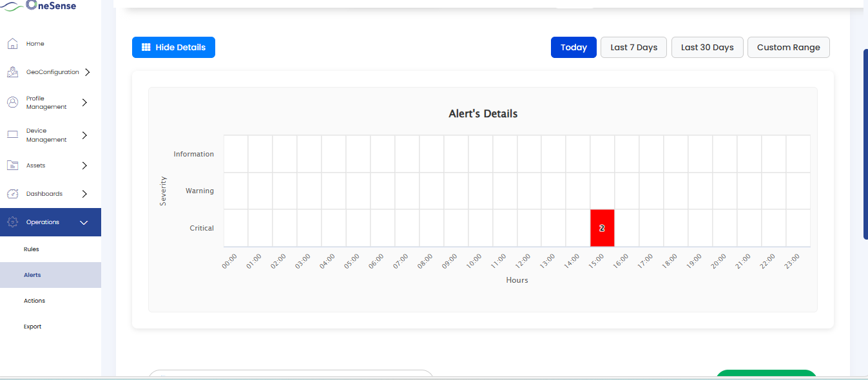Image resolution: width=868 pixels, height=380 pixels.
Task: Expand the Assets chevron
Action: pyautogui.click(x=84, y=166)
